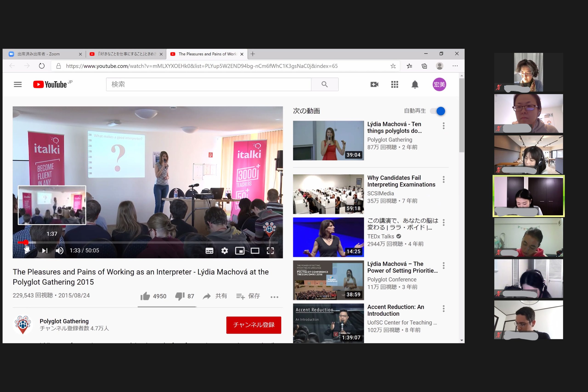
Task: Add this page to favorites via star
Action: 393,66
